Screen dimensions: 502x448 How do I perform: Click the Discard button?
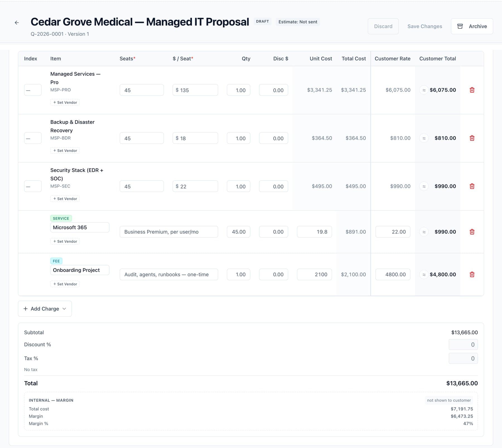pyautogui.click(x=383, y=26)
